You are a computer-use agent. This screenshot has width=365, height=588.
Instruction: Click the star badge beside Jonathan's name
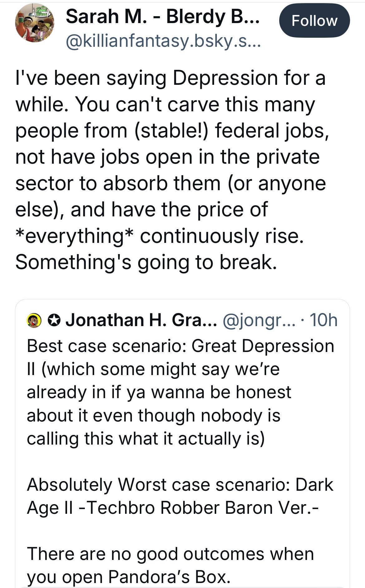click(54, 320)
